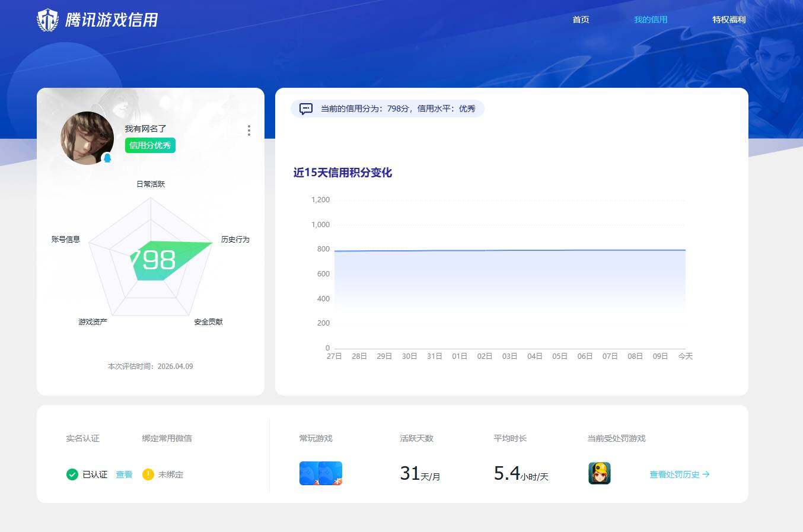Open the three-dot options menu on the profile card
Image resolution: width=803 pixels, height=532 pixels.
tap(249, 130)
